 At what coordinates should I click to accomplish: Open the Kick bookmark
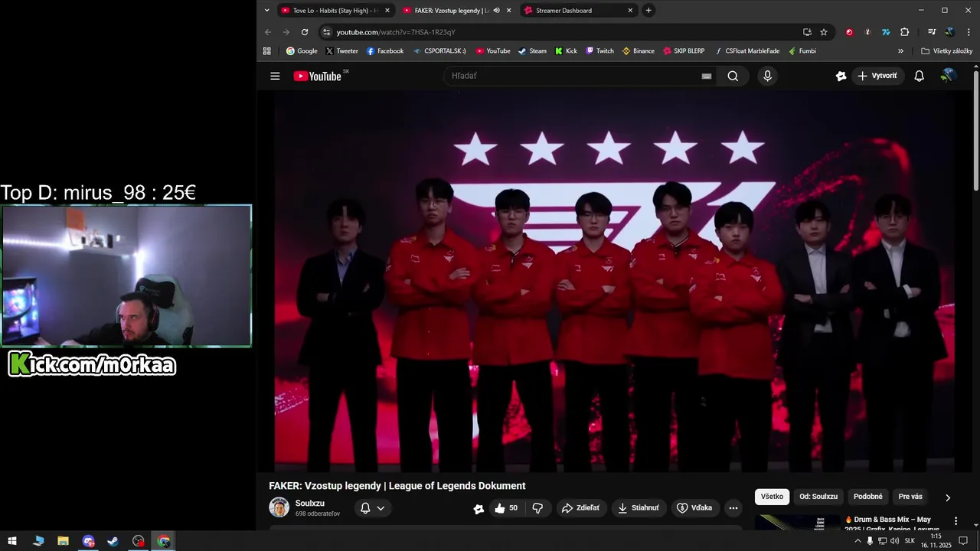coord(566,51)
